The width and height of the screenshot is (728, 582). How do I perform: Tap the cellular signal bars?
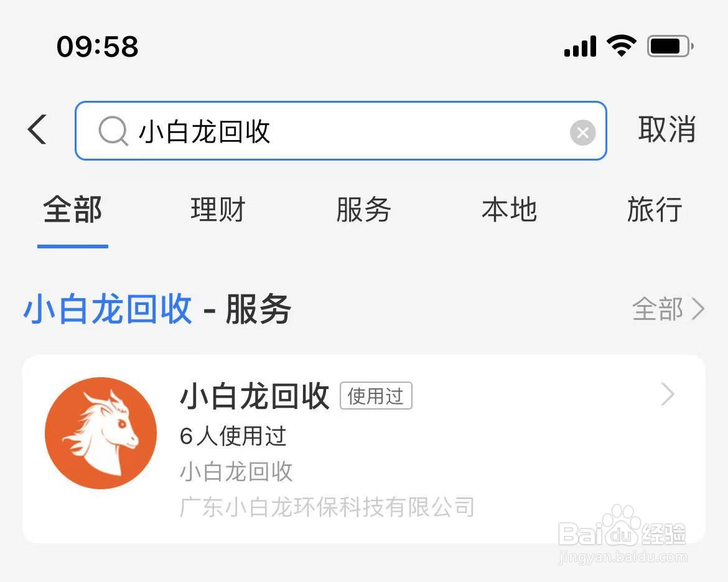point(580,46)
